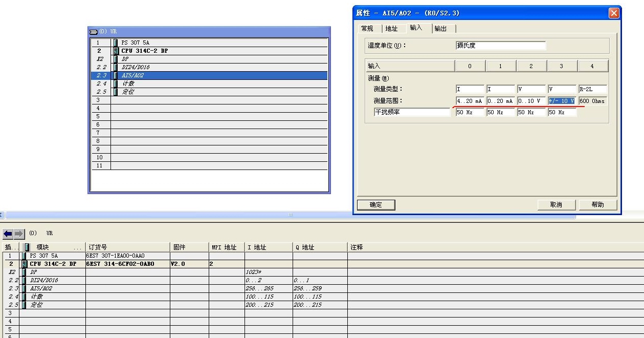Image resolution: width=644 pixels, height=338 pixels.
Task: Click the I address cell 256...265
Action: pyautogui.click(x=269, y=288)
